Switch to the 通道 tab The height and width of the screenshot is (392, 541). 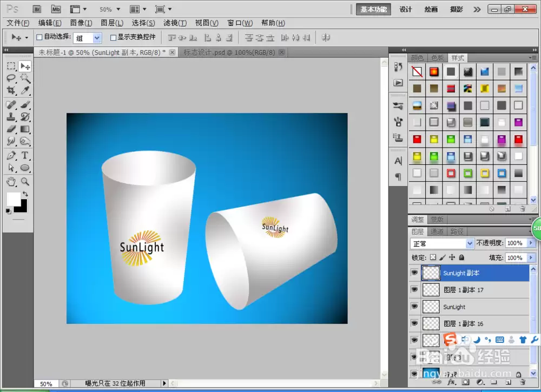point(437,231)
